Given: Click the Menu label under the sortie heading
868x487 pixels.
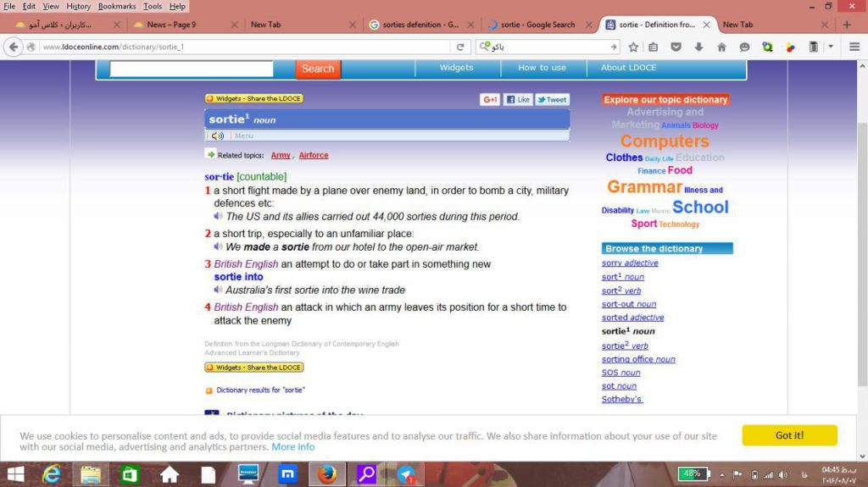Looking at the screenshot, I should (x=243, y=136).
